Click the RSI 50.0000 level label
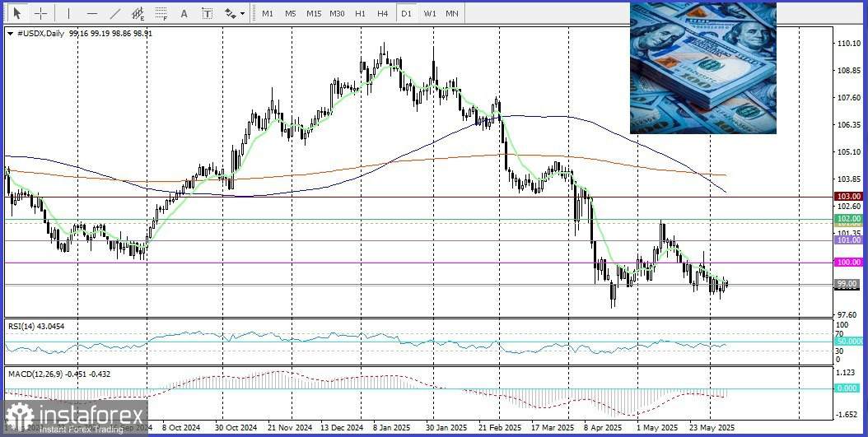This screenshot has width=868, height=437. click(850, 342)
